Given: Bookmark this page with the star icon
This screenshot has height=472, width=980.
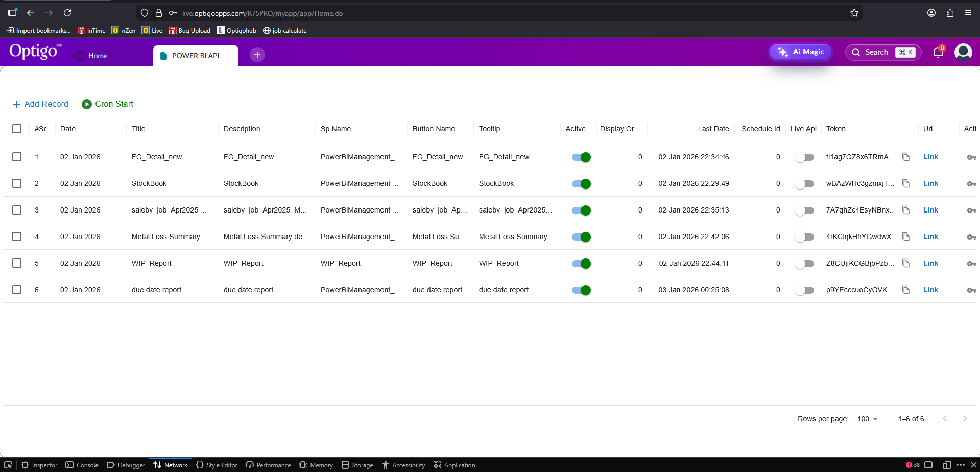Looking at the screenshot, I should tap(854, 13).
